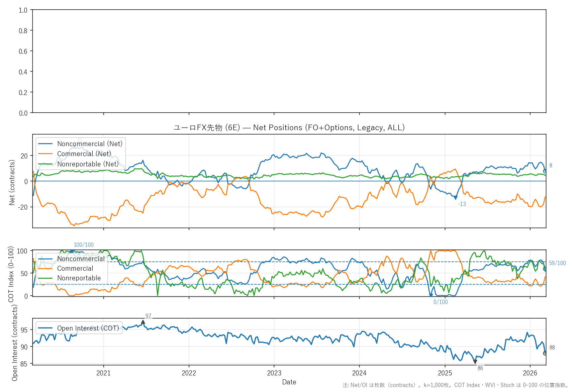Viewport: 574px width, 392px height.
Task: Click the 2023 tick label on the Date axis
Action: pos(274,373)
